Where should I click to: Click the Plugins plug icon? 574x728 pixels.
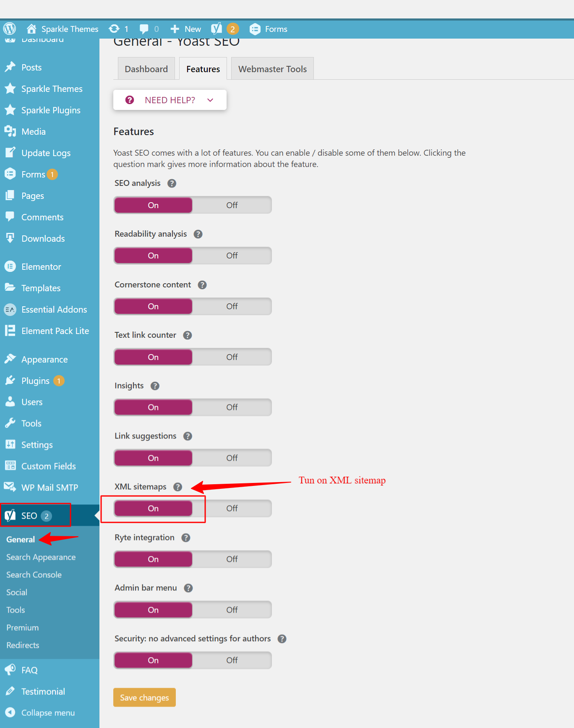coord(10,381)
